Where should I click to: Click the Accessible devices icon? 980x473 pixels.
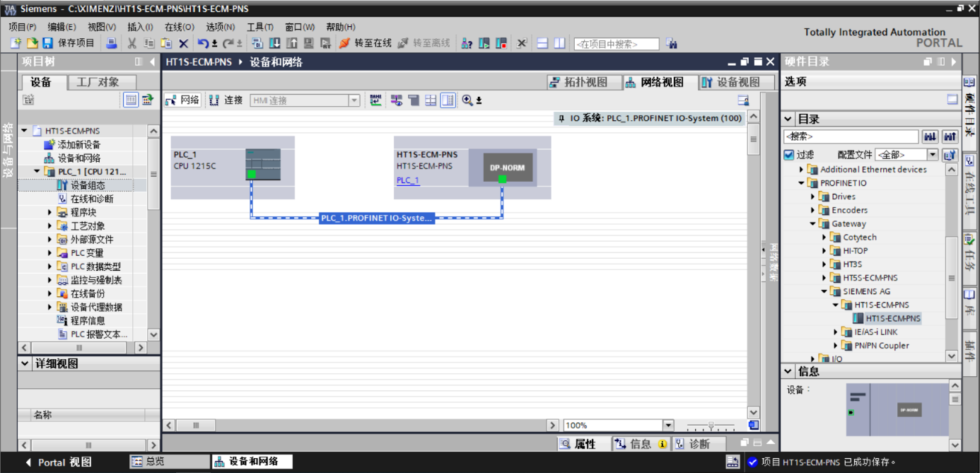[467, 43]
